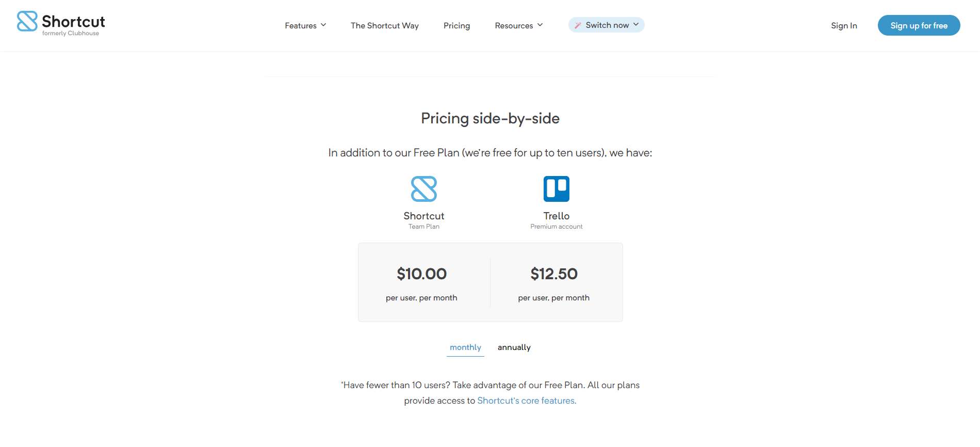The image size is (980, 447).
Task: Click the Shortcut logo in the header
Action: click(61, 24)
